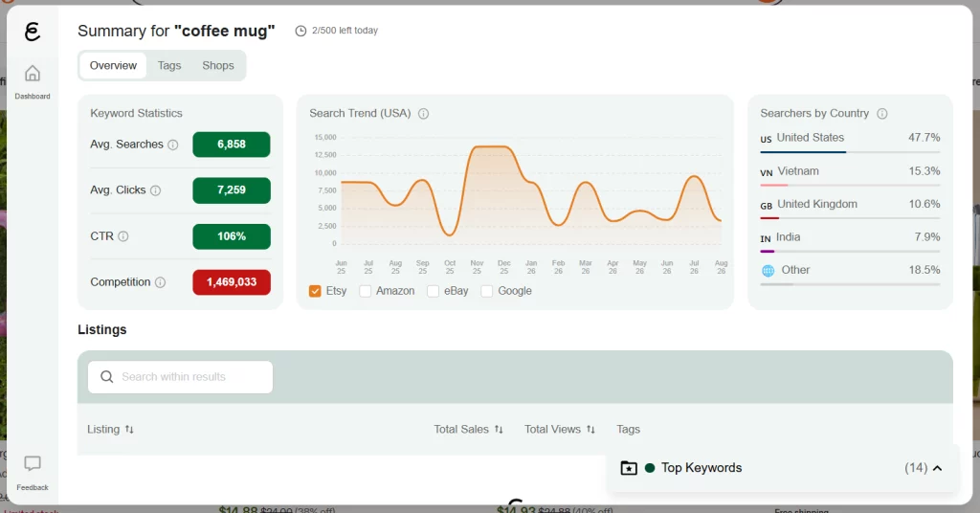
Task: Click the 106% CTR badge
Action: click(x=232, y=236)
